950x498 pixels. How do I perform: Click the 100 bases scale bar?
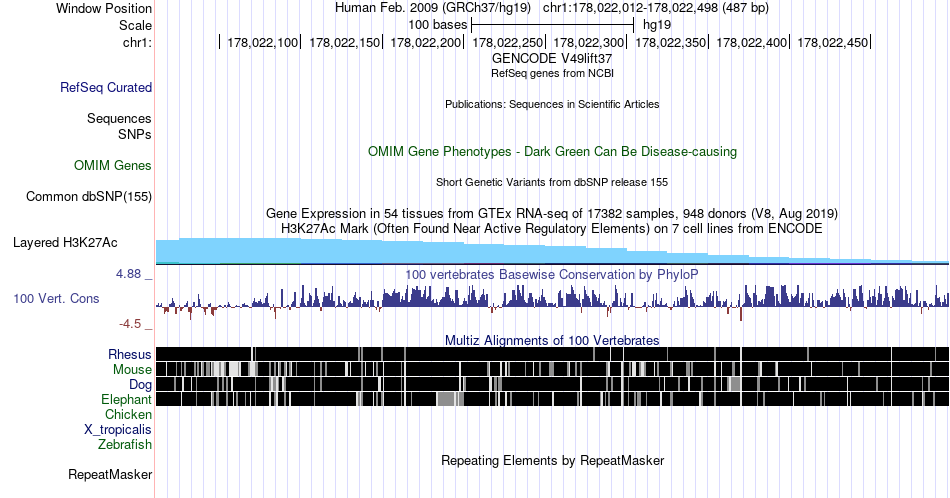[552, 25]
